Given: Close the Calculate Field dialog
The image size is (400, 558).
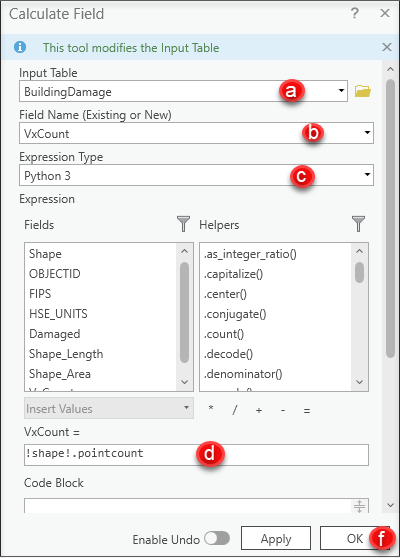Looking at the screenshot, I should (x=385, y=14).
